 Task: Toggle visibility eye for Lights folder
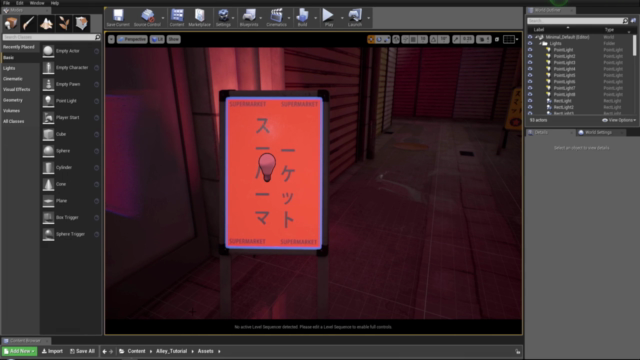[x=530, y=43]
